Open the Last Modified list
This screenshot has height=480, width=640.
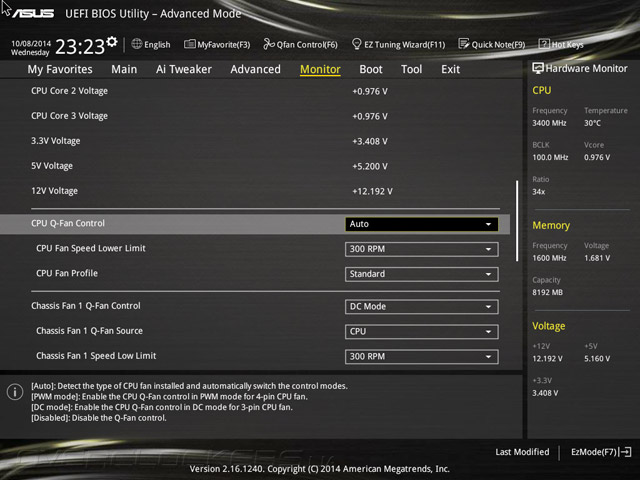tap(522, 452)
